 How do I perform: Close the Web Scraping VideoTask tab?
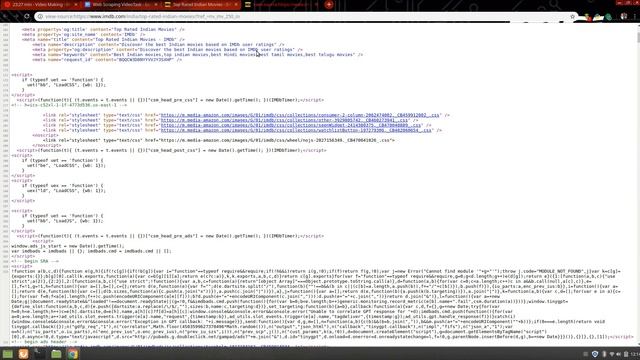point(156,4)
